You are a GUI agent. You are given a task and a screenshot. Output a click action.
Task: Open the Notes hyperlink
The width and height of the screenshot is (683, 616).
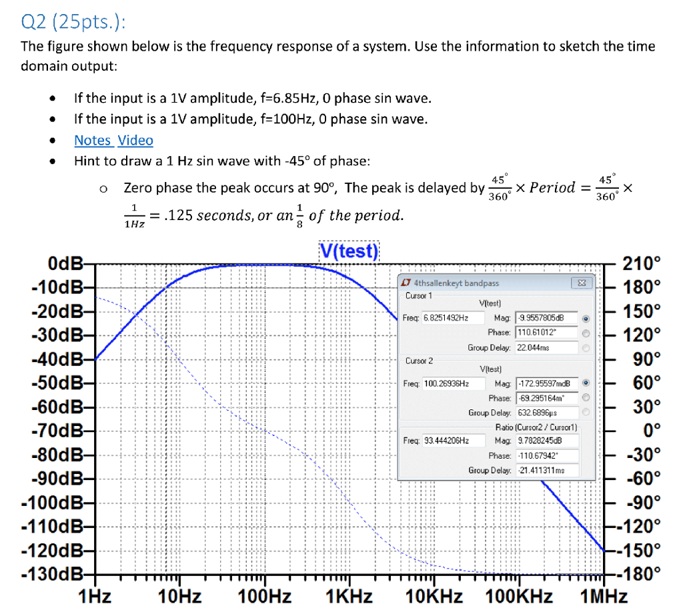pyautogui.click(x=93, y=140)
